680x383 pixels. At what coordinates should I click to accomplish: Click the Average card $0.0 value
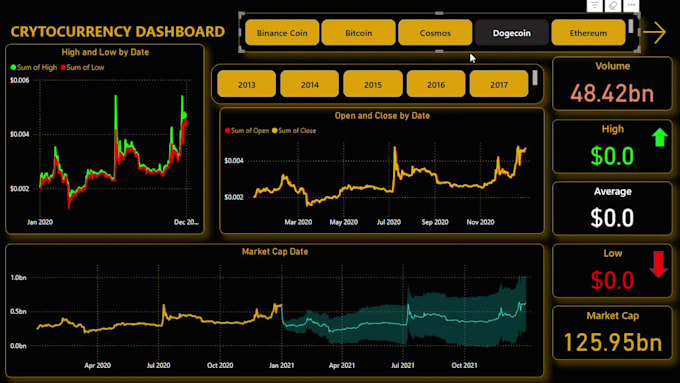tap(612, 218)
